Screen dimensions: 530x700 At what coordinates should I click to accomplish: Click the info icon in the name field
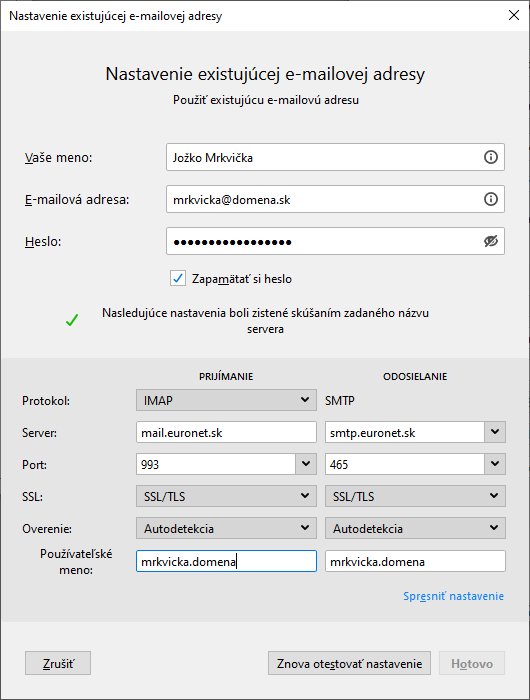pos(491,157)
